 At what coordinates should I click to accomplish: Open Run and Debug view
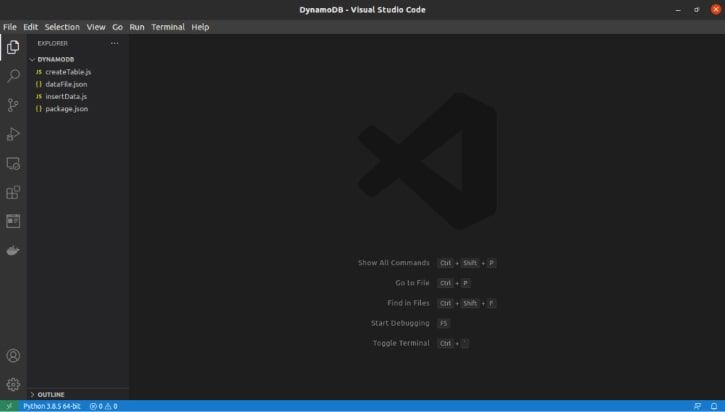(x=13, y=134)
